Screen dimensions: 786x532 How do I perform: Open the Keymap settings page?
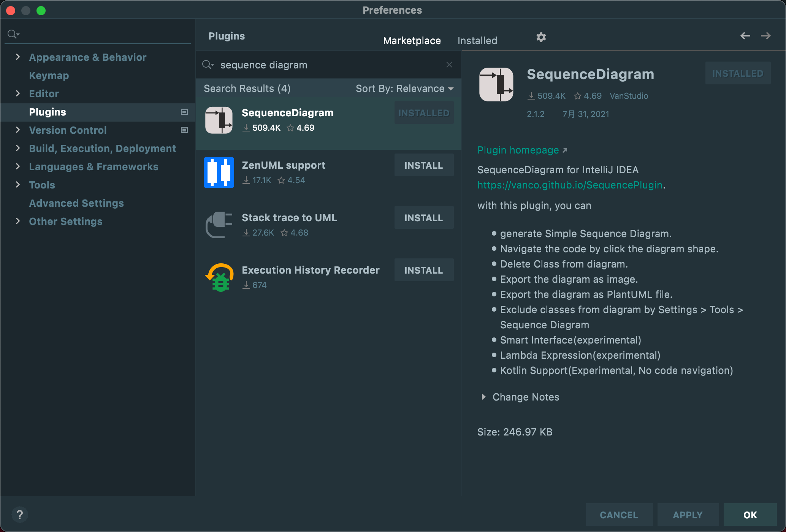click(49, 75)
